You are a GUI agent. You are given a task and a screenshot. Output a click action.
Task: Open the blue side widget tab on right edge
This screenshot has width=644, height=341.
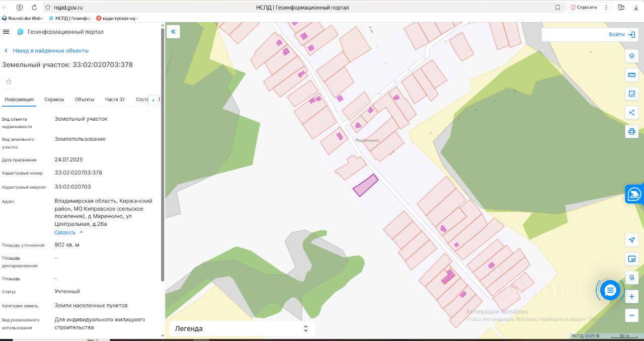634,194
